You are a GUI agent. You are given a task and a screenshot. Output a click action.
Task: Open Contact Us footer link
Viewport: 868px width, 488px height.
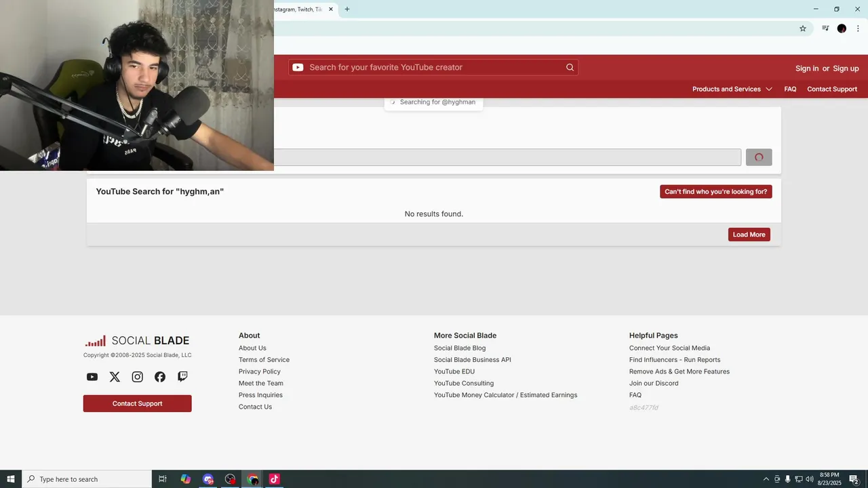[255, 407]
